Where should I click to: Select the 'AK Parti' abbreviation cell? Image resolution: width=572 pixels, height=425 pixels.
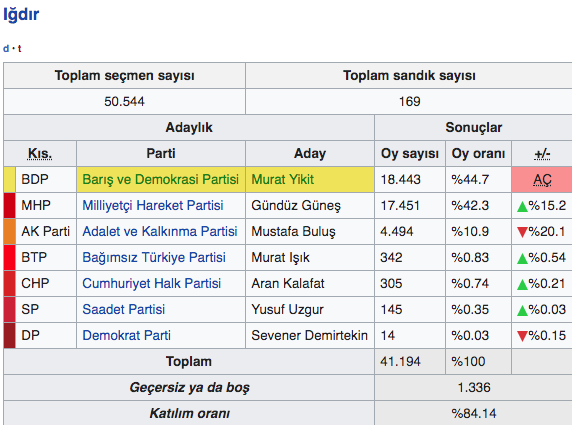pos(46,231)
